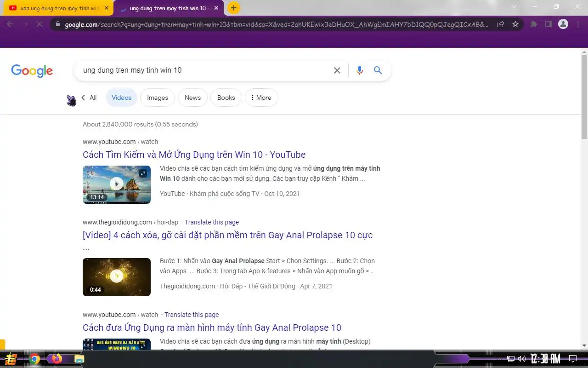588x368 pixels.
Task: Click the 12:38 AM taskbar clock
Action: [x=545, y=359]
